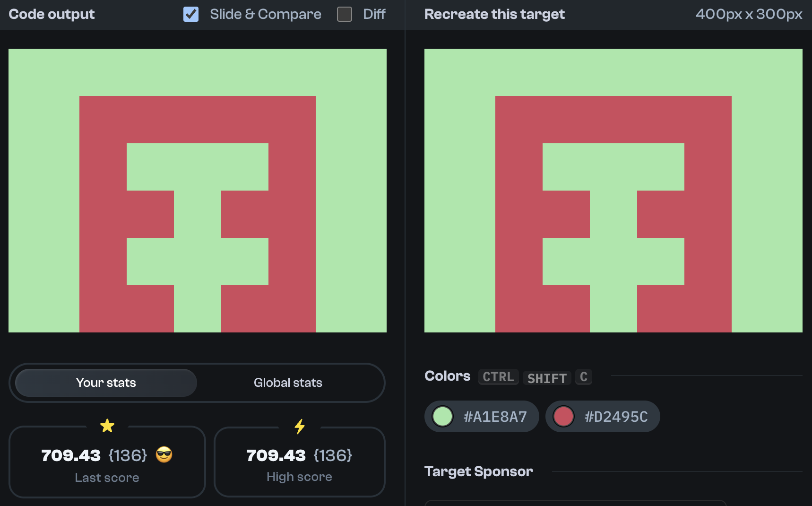Click the CTRL key badge
The height and width of the screenshot is (506, 812).
498,377
